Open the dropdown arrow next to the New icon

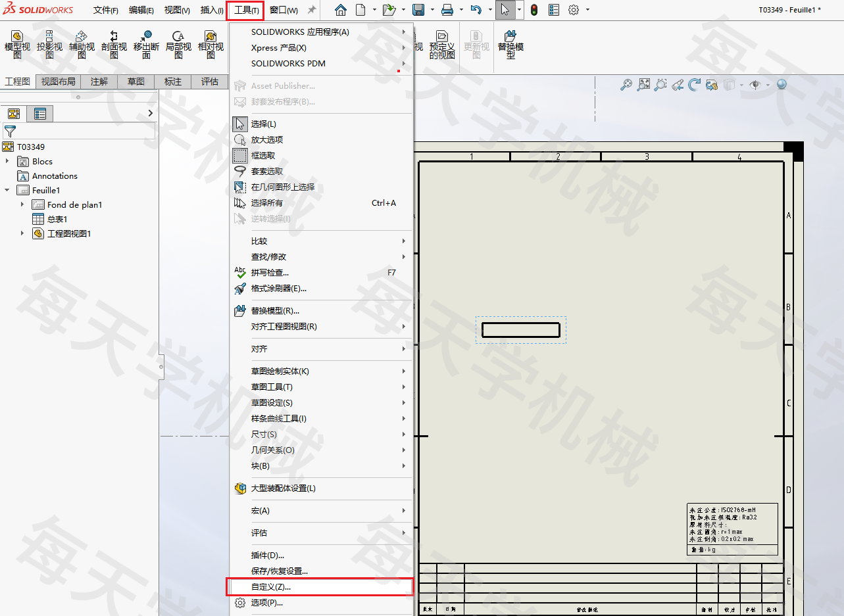[374, 10]
